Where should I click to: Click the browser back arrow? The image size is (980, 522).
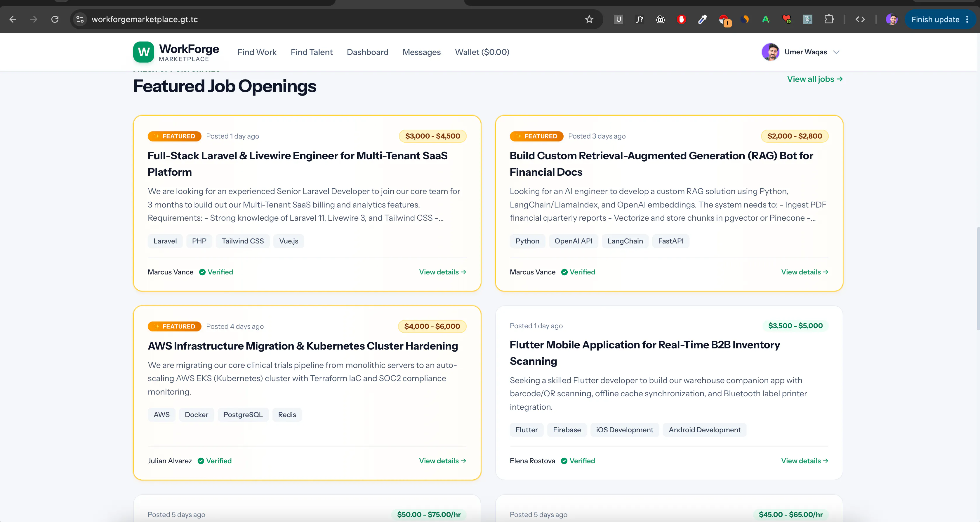13,19
